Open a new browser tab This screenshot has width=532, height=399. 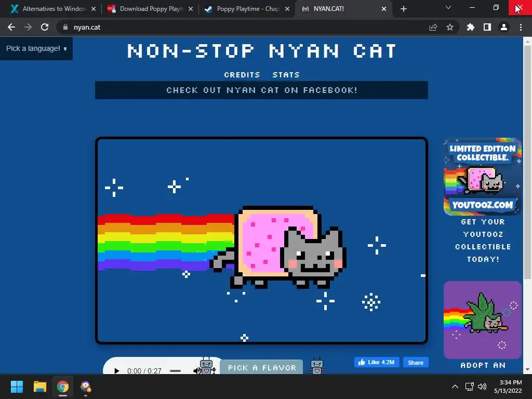click(403, 9)
